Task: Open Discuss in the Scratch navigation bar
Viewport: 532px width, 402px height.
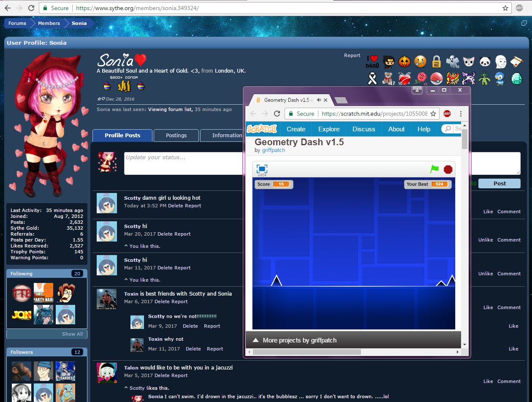Action: [x=364, y=129]
